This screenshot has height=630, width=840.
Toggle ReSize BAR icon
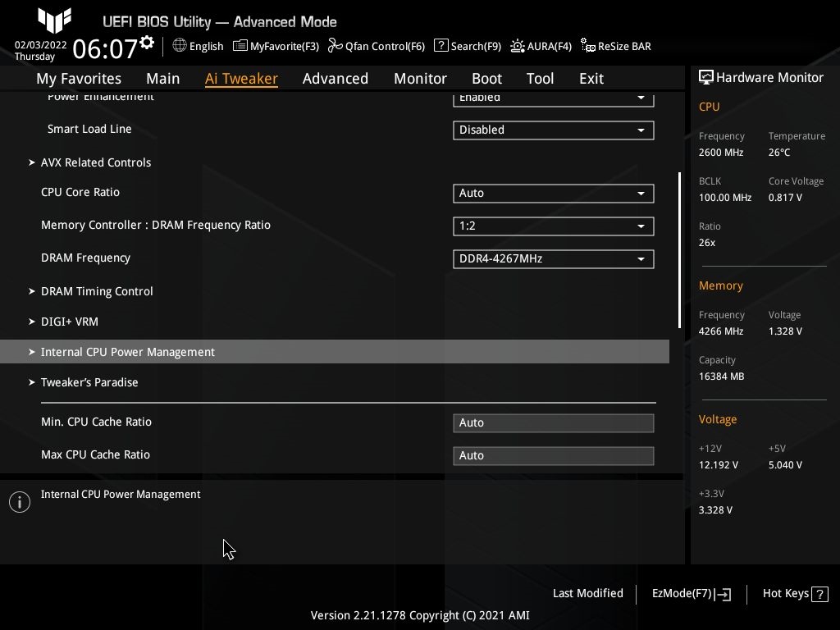587,46
